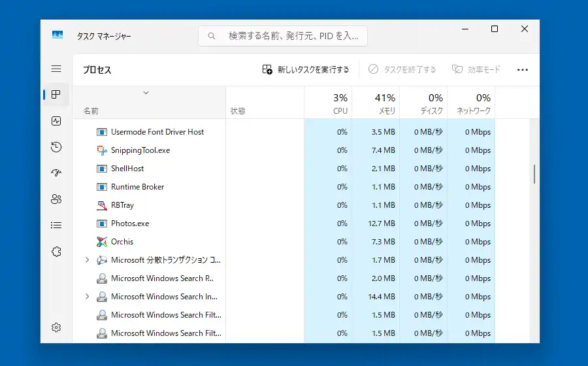This screenshot has width=588, height=366.
Task: Click the 効率モード button
Action: point(476,70)
